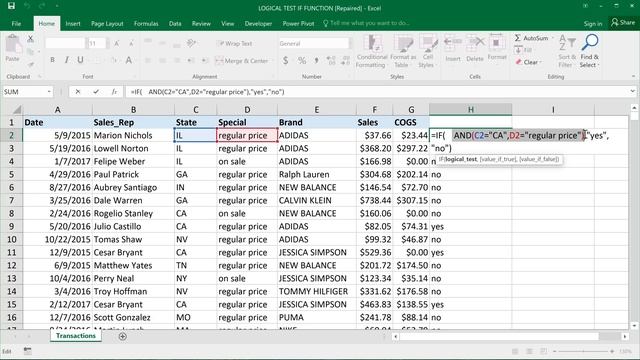Click the Insert cells icon
640x360 pixels.
pos(453,48)
